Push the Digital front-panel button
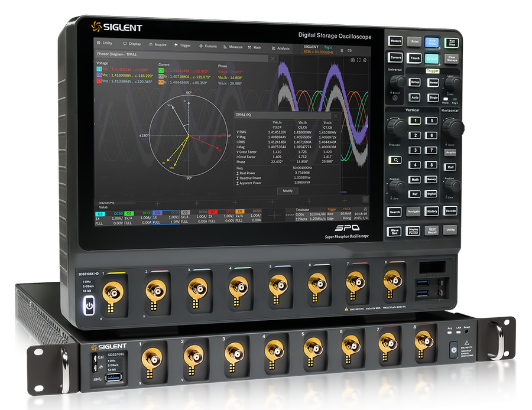Viewport: 532px width, 410px height. click(432, 194)
